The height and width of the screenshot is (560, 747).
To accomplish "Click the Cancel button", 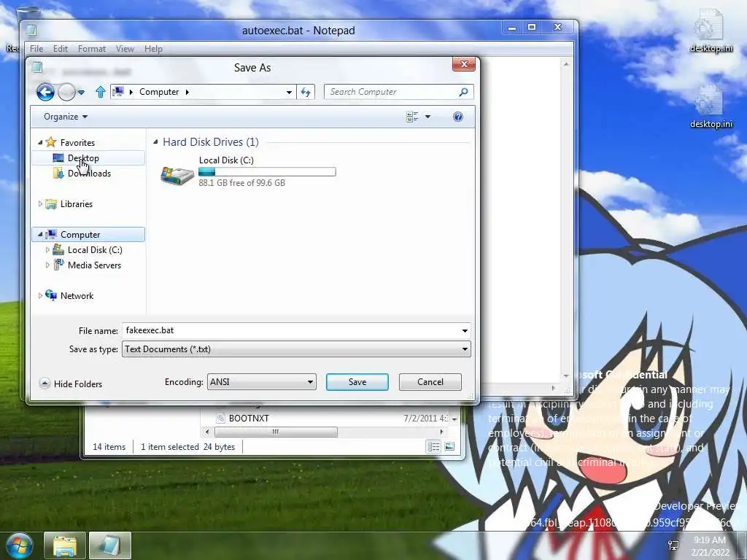I will (430, 382).
